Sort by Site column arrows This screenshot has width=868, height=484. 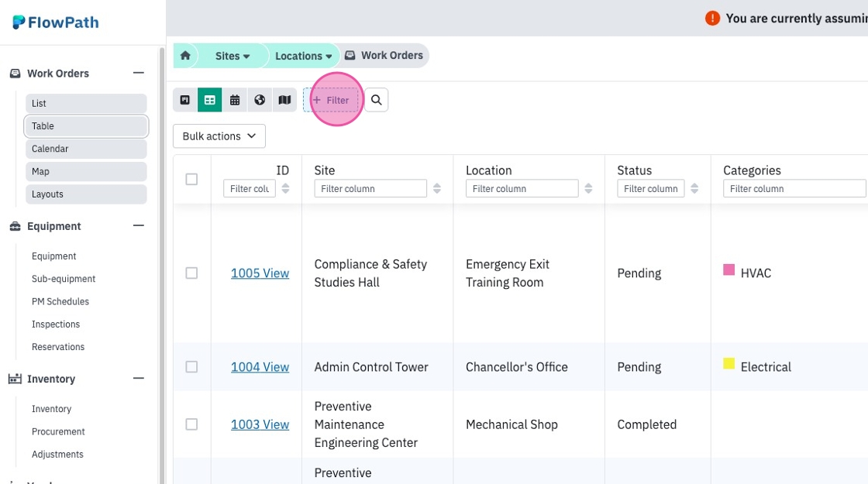click(x=437, y=188)
